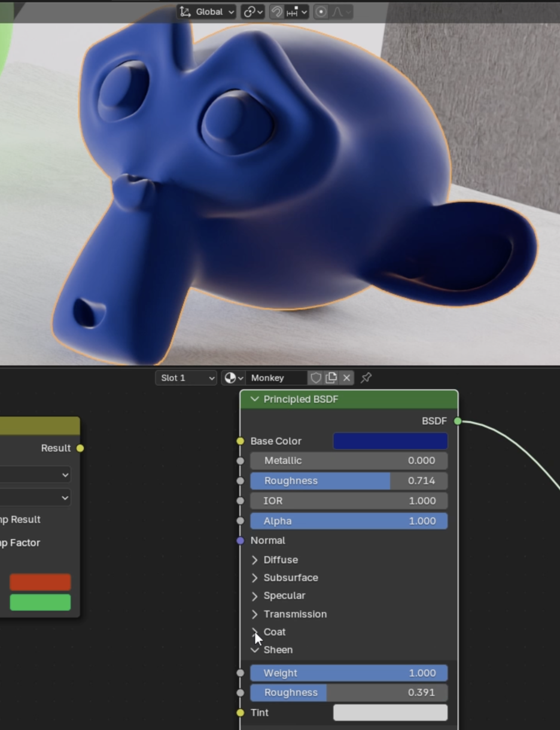Expand the Coat panel
This screenshot has width=560, height=730.
[255, 632]
